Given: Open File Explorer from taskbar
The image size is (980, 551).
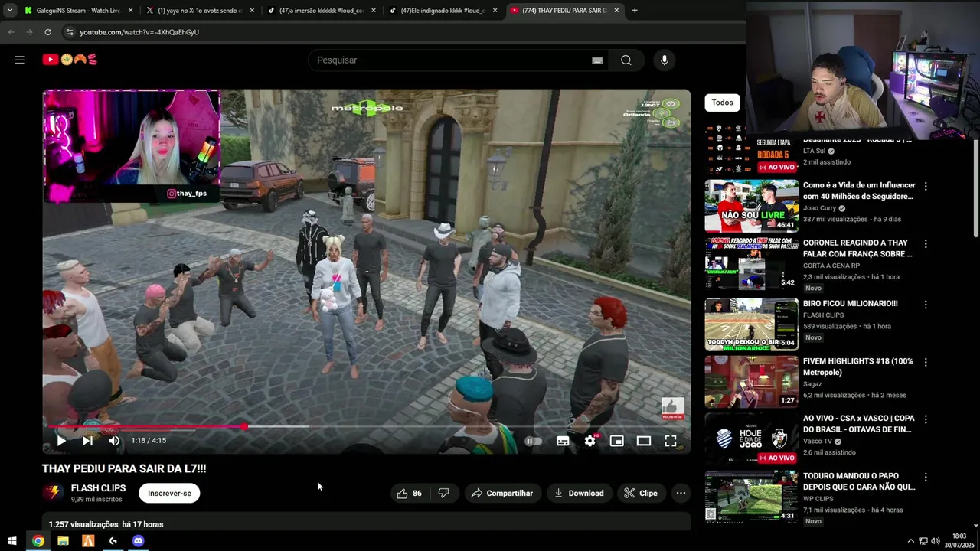Looking at the screenshot, I should click(63, 541).
